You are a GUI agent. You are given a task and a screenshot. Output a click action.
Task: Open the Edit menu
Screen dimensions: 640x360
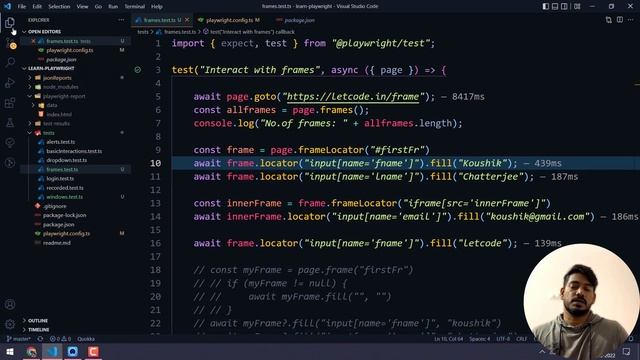pyautogui.click(x=37, y=7)
